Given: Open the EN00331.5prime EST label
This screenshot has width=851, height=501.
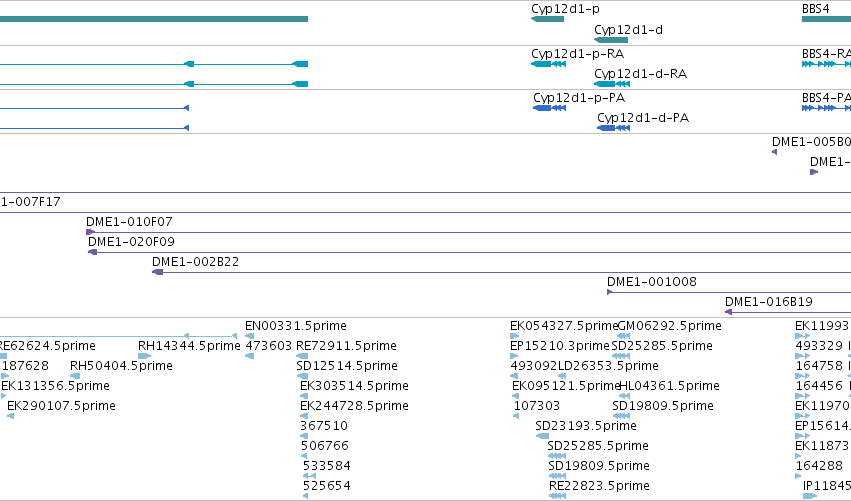Looking at the screenshot, I should point(296,326).
